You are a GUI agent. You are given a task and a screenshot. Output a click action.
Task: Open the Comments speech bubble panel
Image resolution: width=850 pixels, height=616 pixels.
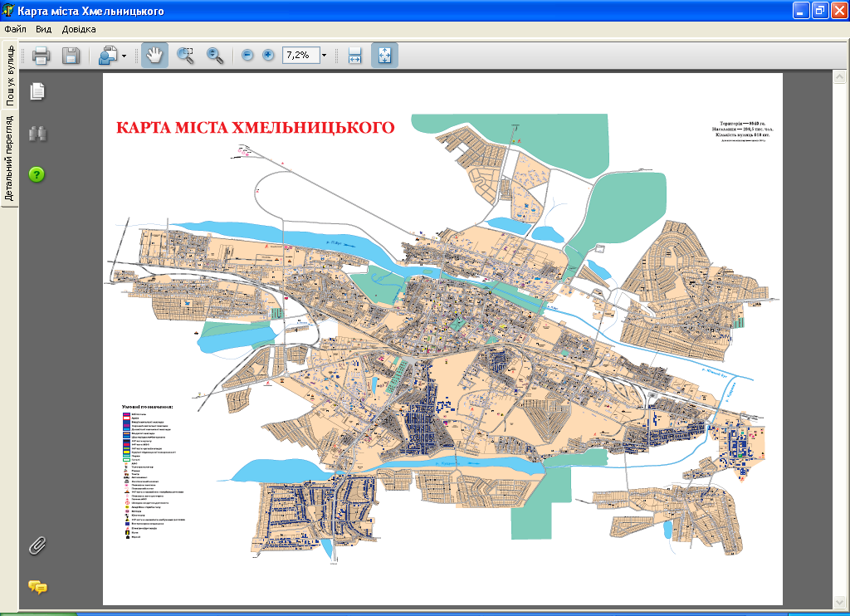[x=37, y=587]
